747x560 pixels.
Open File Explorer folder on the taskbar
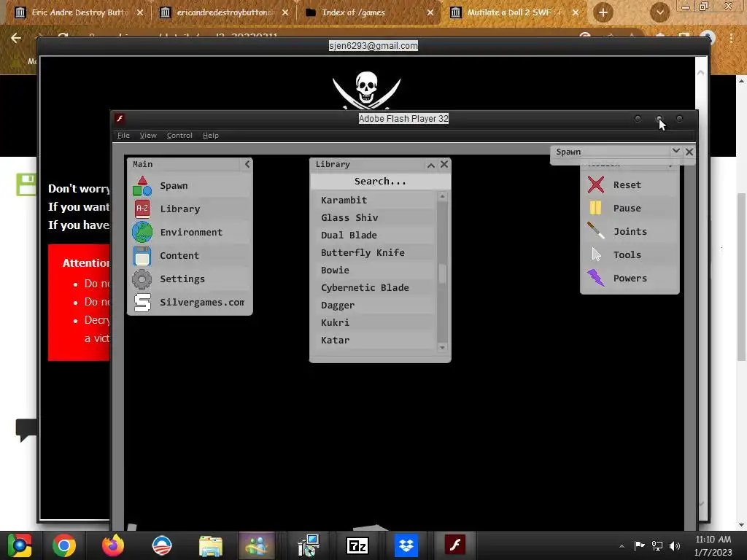(x=211, y=545)
